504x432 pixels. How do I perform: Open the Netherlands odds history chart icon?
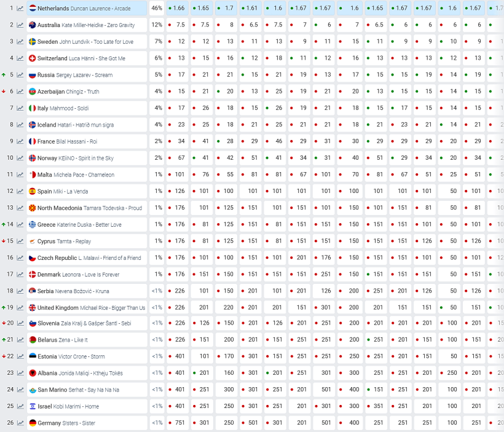20,9
